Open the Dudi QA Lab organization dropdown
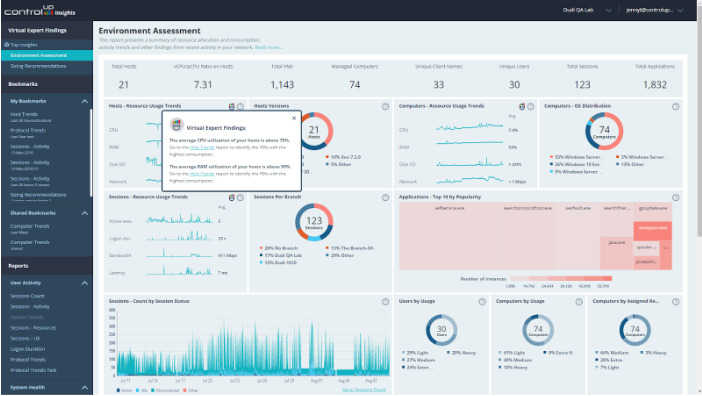The width and height of the screenshot is (702, 396). [587, 10]
